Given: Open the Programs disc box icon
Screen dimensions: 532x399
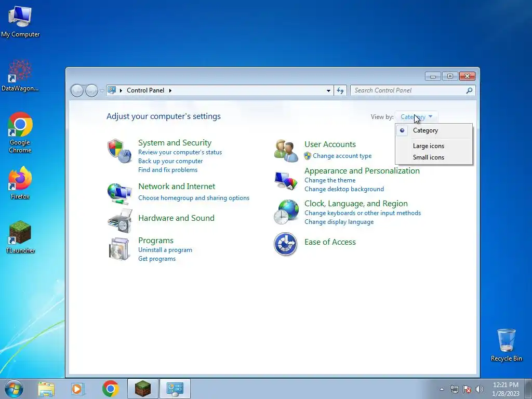Looking at the screenshot, I should [119, 249].
